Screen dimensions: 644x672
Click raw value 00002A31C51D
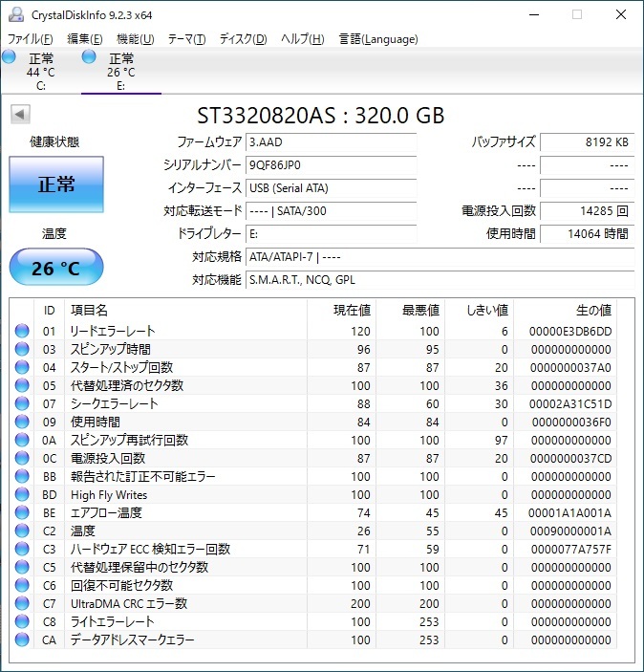tap(570, 403)
